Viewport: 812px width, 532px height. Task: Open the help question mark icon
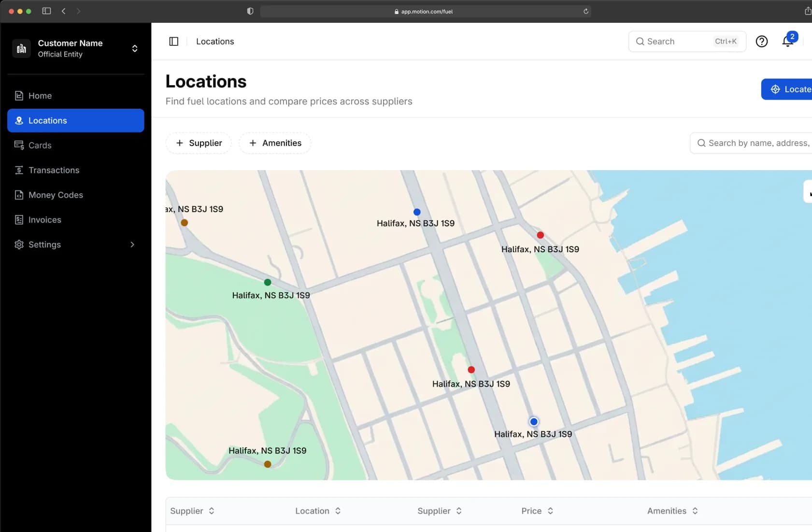[762, 42]
